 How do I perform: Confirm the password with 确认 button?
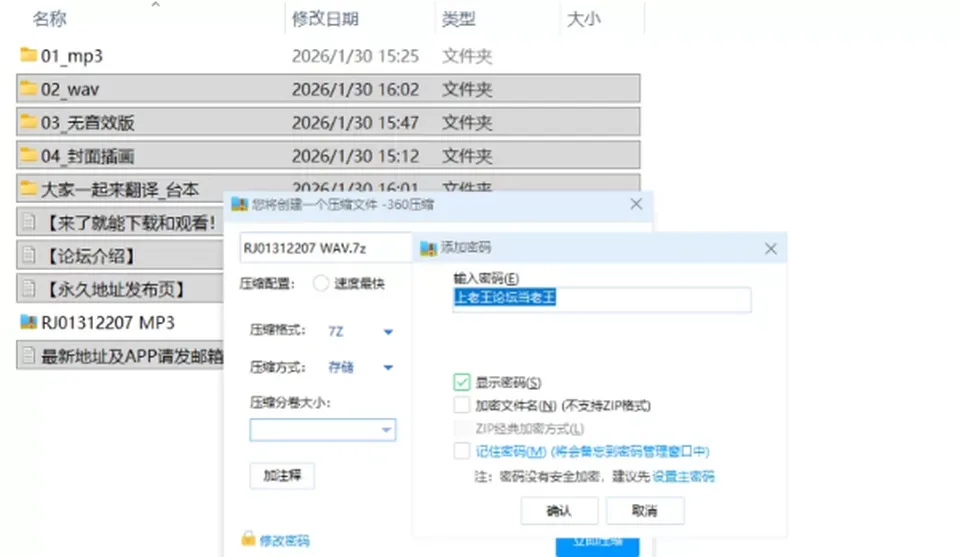tap(559, 510)
